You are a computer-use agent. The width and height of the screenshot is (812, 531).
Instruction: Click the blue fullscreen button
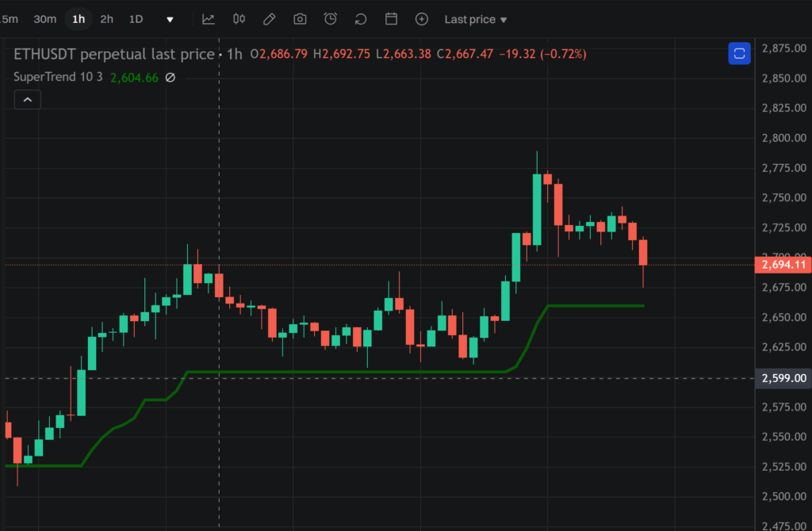(x=739, y=54)
